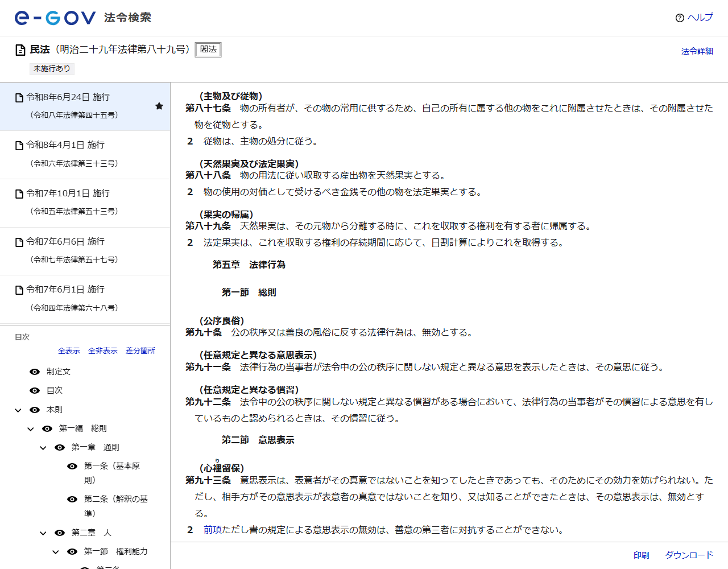
Task: Jump to 制定文 in the table of contents
Action: point(59,372)
